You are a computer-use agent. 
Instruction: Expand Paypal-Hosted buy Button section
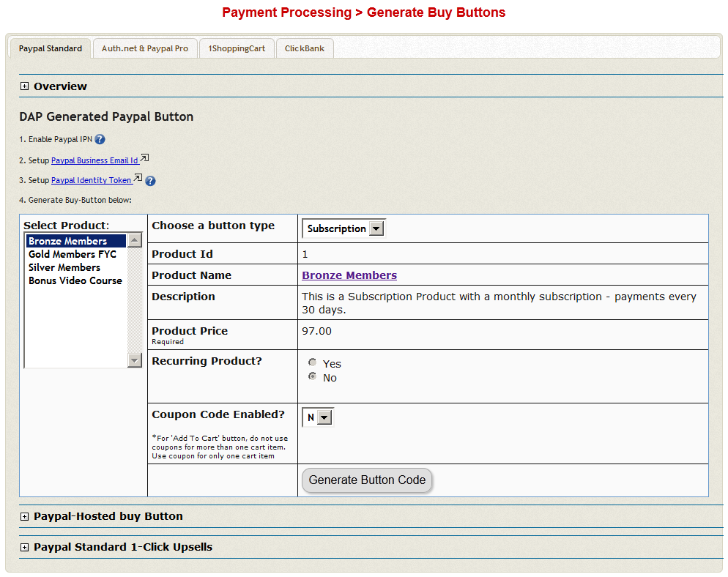(x=24, y=516)
